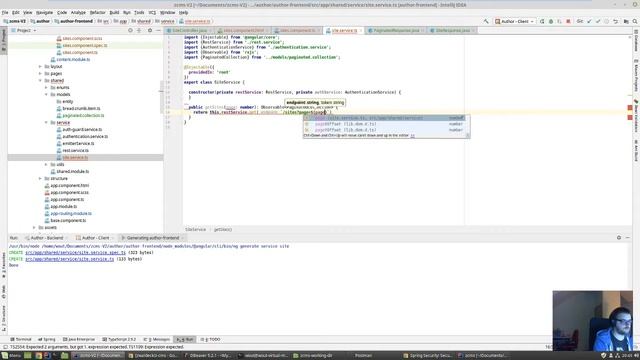The height and width of the screenshot is (360, 640).
Task: Open the site.service.ts link in console
Action: (70, 259)
